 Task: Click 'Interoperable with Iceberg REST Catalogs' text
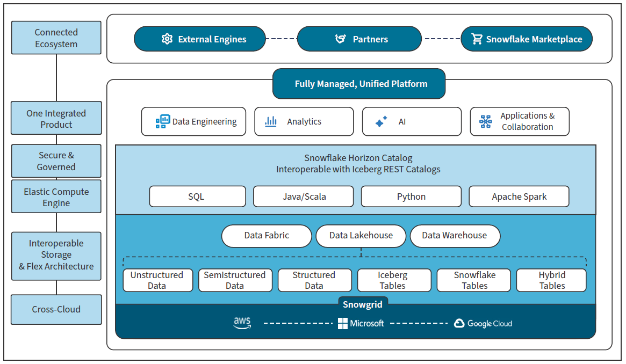pyautogui.click(x=358, y=170)
